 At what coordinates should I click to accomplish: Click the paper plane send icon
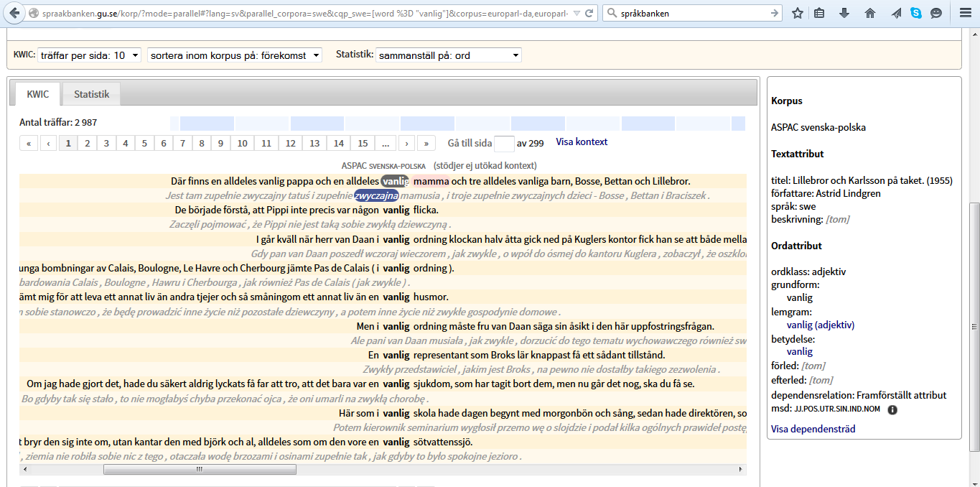896,13
